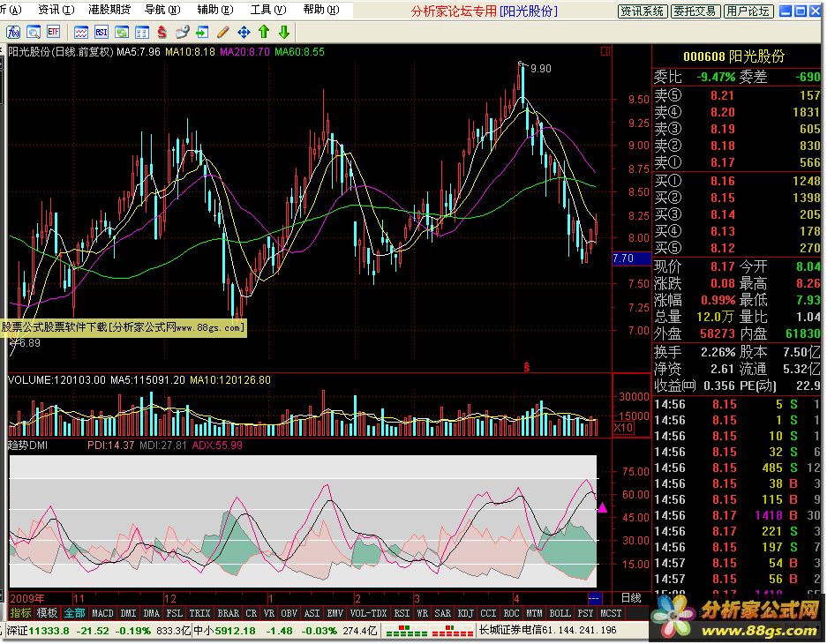Click 深证 index value 11333.8 in status bar

pyautogui.click(x=49, y=631)
